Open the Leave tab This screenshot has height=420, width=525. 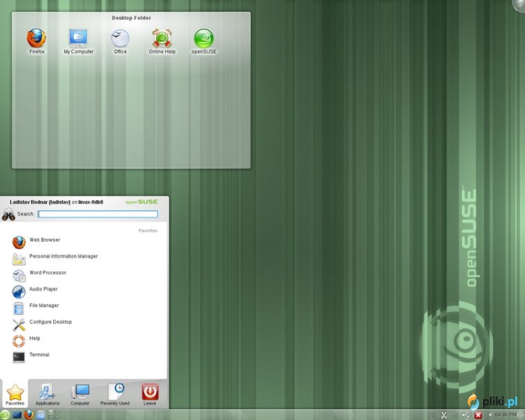(x=150, y=394)
